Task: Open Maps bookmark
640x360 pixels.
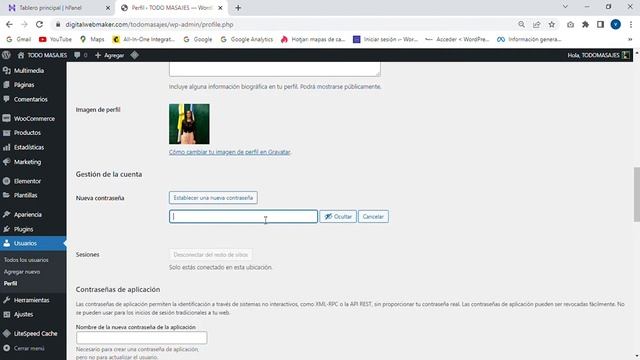Action: click(x=92, y=40)
